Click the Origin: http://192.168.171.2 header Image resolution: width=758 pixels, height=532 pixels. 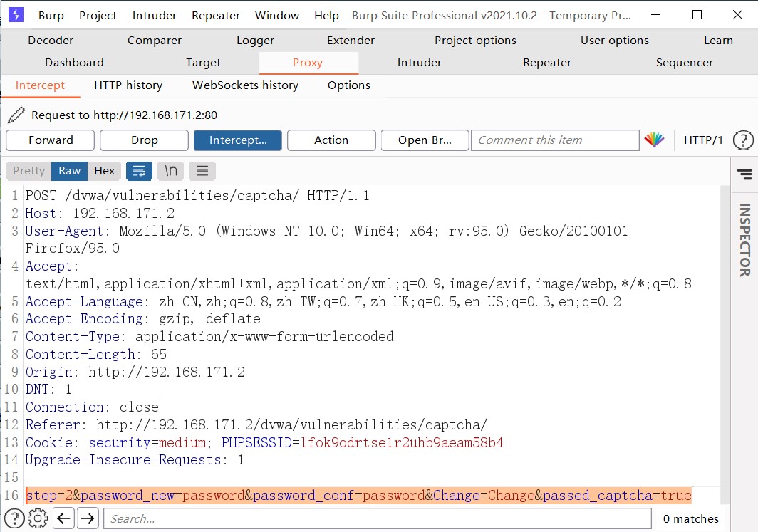pos(135,372)
